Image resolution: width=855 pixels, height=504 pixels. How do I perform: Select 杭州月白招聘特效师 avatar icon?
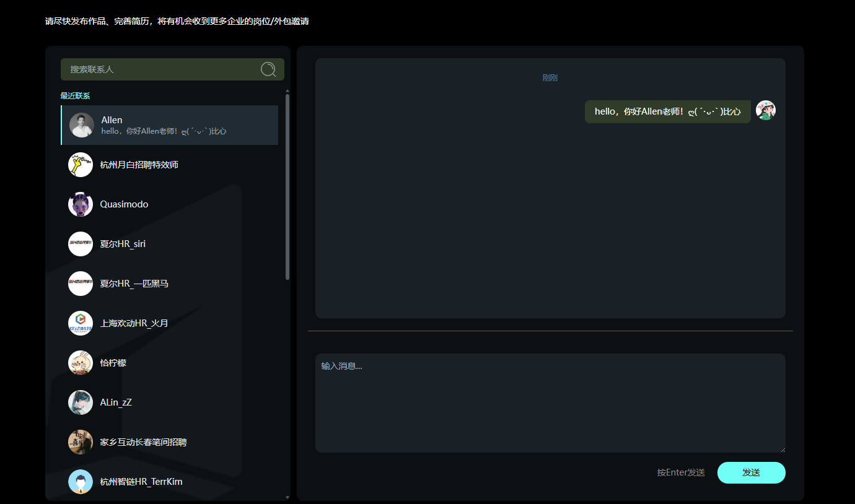pos(81,165)
